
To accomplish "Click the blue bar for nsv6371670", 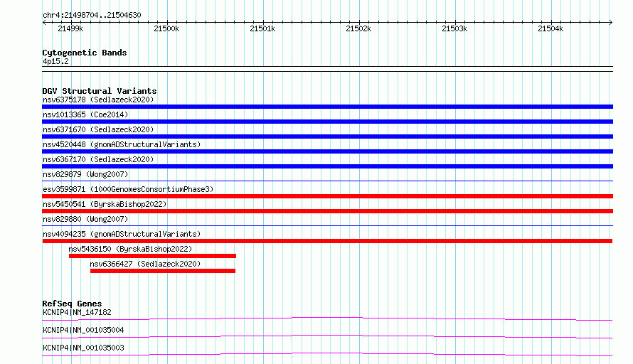I will tap(327, 136).
